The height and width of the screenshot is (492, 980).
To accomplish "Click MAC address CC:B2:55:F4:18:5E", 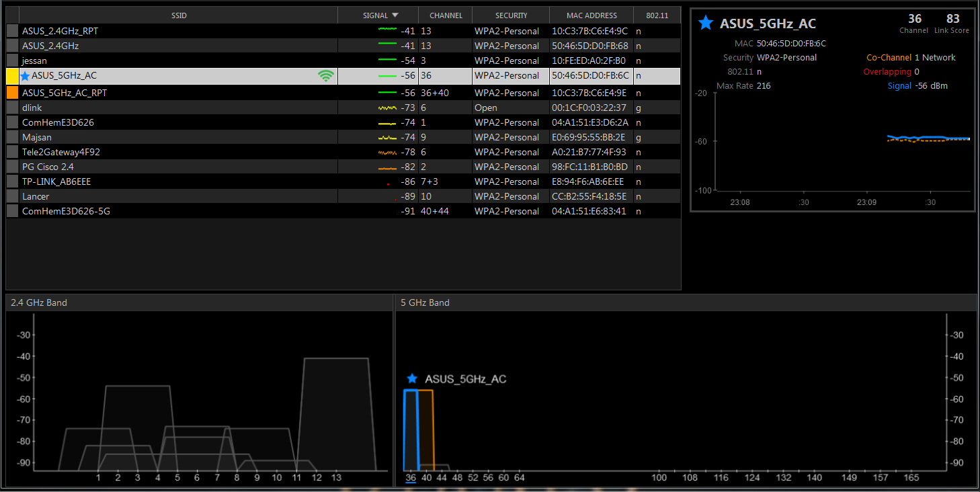I will 589,196.
